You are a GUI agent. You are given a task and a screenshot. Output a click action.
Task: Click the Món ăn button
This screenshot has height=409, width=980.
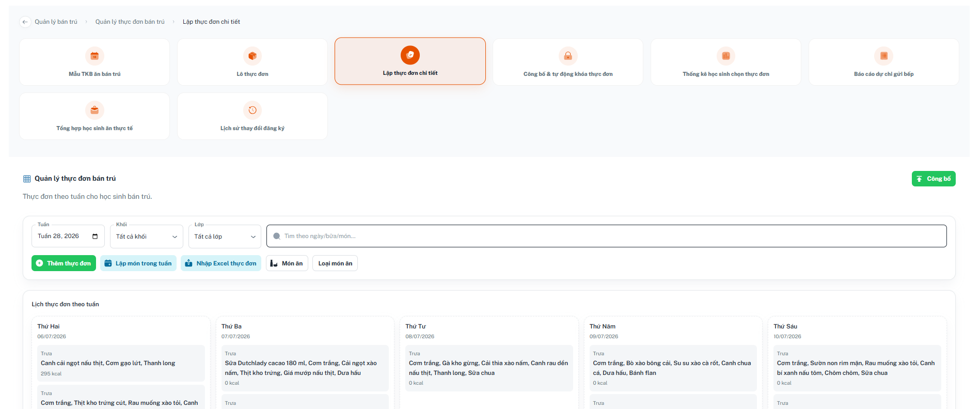pos(287,263)
